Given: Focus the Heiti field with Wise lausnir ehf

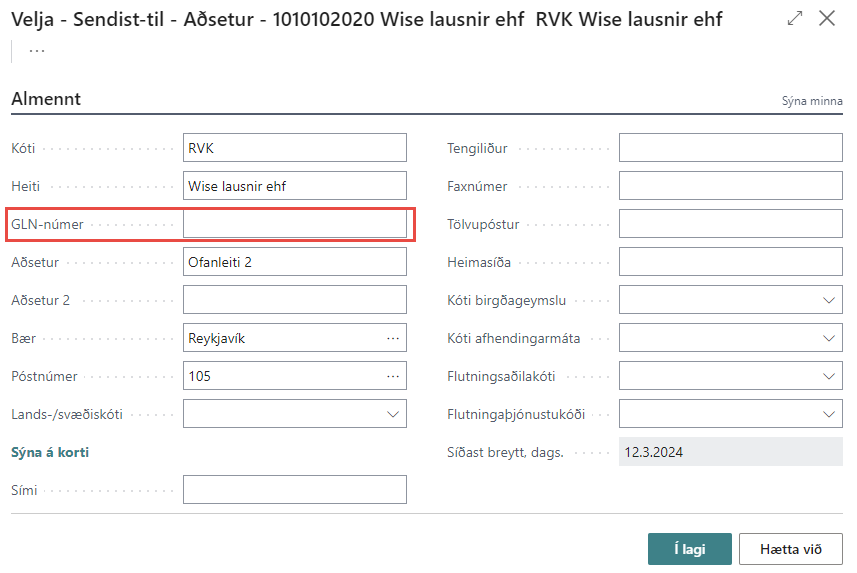Looking at the screenshot, I should pyautogui.click(x=296, y=186).
